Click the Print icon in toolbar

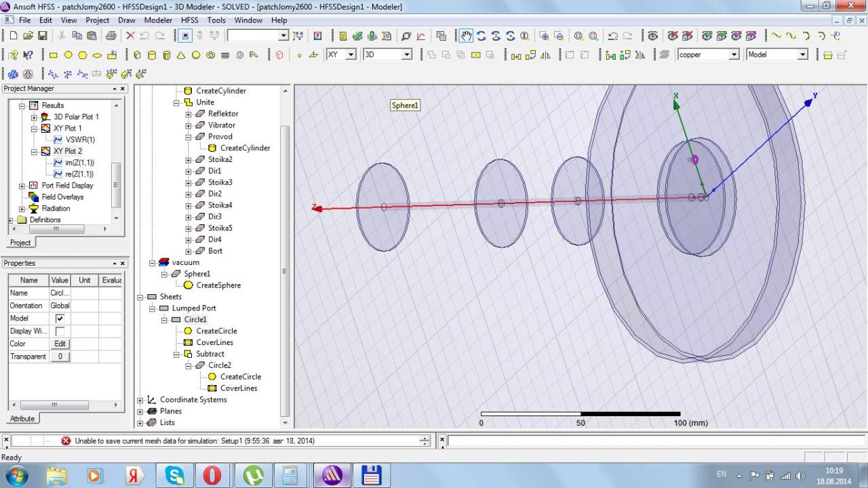tap(111, 36)
